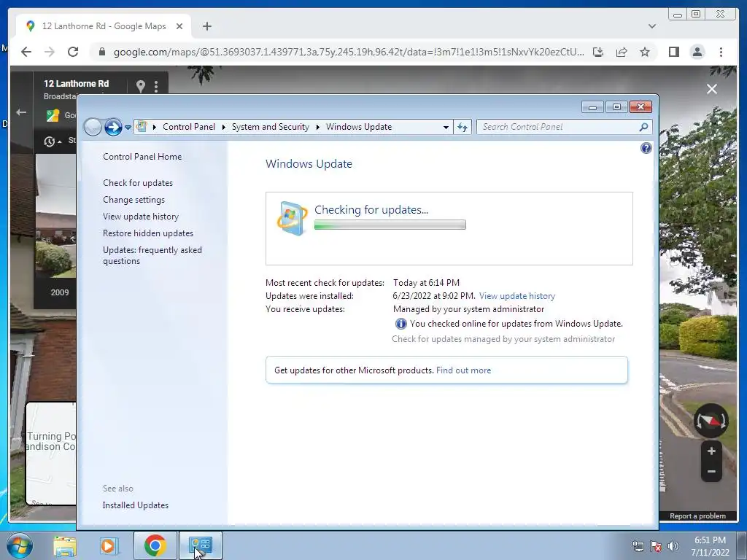Click the site lock icon in Chrome
Screen dimensions: 747x560
tap(102, 52)
